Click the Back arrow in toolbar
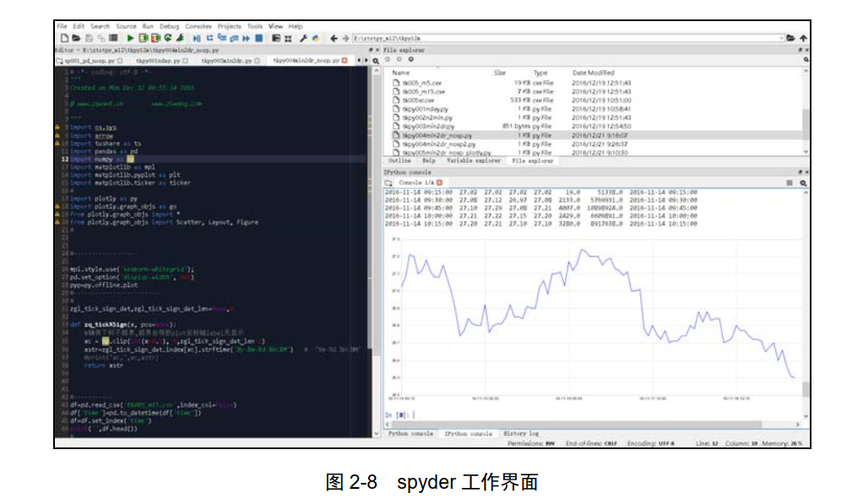 (x=334, y=38)
